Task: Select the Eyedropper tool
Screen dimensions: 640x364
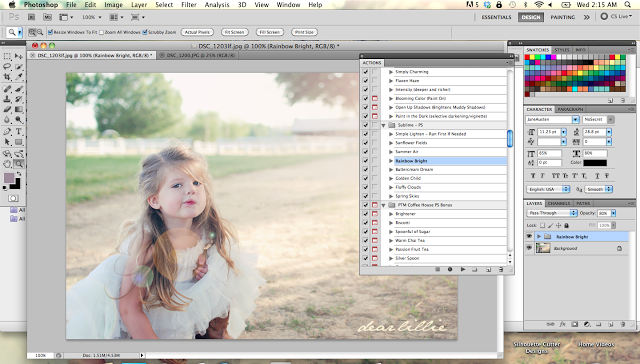Action: 19,77
